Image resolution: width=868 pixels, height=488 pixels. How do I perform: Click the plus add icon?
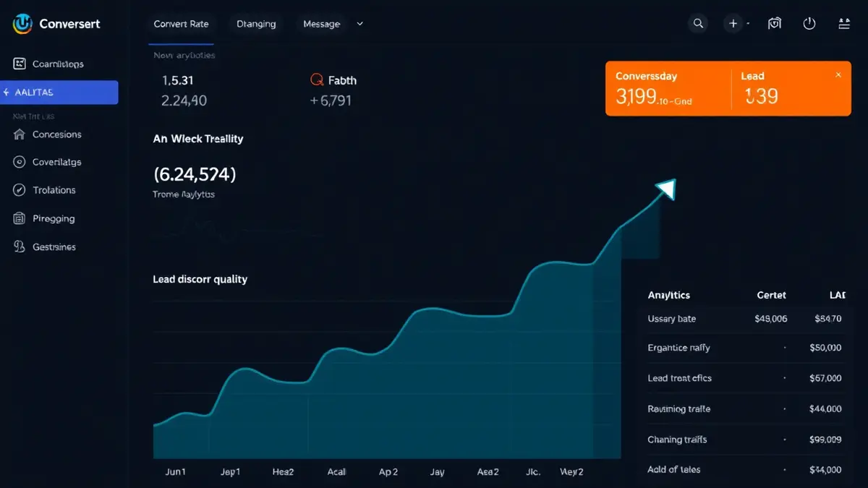[733, 24]
